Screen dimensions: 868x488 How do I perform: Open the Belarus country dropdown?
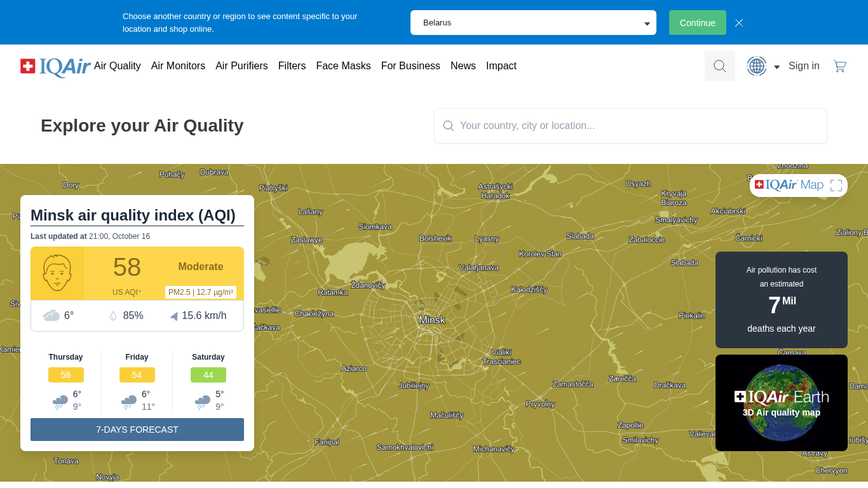(533, 23)
